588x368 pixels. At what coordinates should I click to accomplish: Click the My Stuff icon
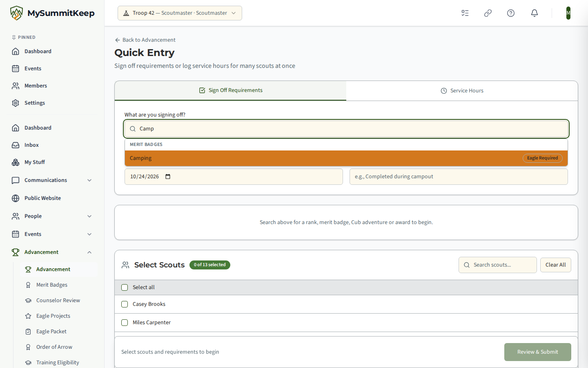point(16,162)
